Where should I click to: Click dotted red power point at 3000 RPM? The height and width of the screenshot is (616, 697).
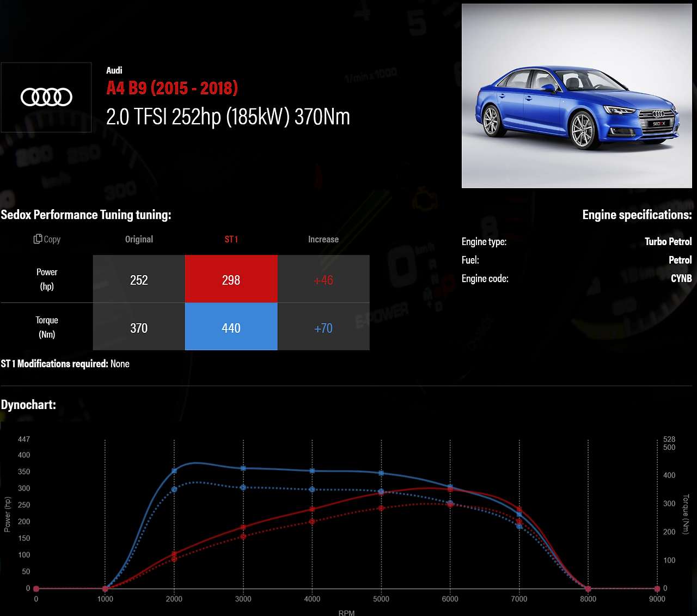(x=243, y=536)
